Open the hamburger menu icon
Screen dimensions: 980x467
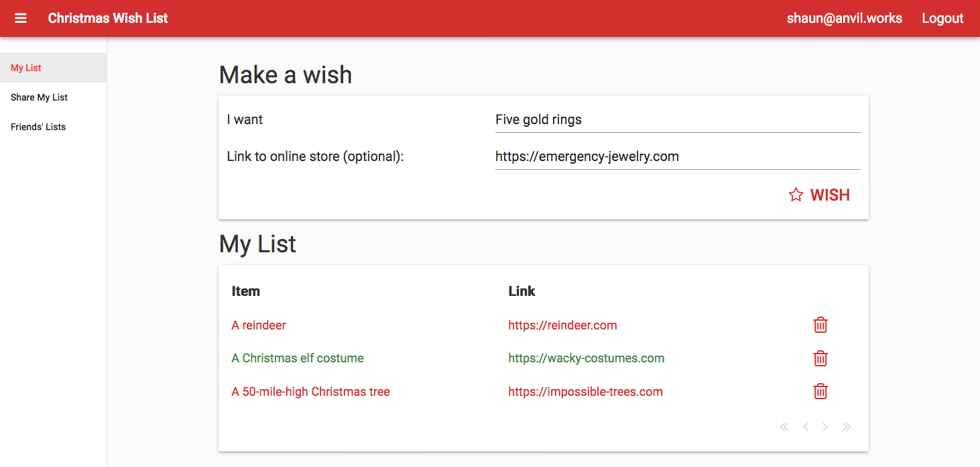(21, 18)
